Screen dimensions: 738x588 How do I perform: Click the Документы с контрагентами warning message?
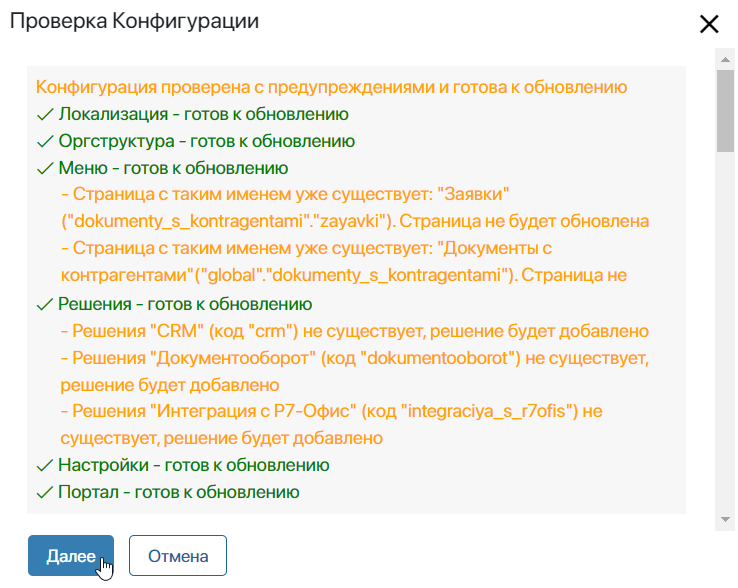click(344, 262)
